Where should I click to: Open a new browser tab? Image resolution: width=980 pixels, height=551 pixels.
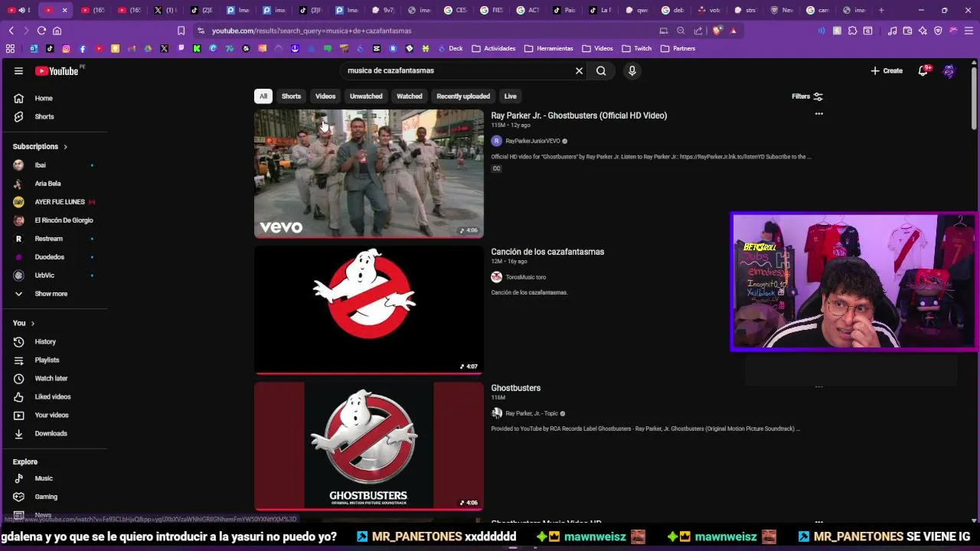pos(881,10)
